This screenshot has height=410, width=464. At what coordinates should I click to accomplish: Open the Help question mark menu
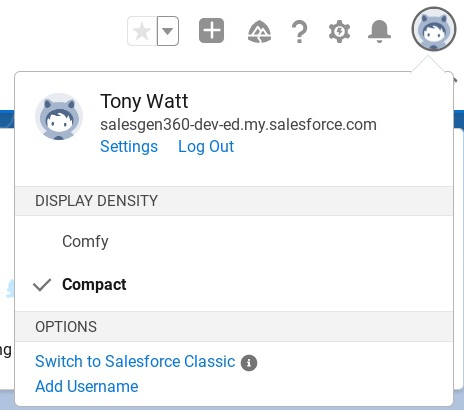point(299,32)
